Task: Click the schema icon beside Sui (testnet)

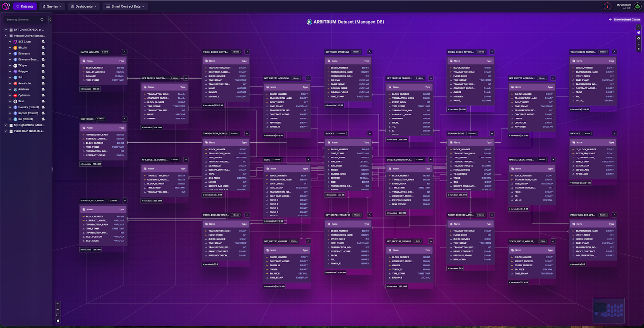Action: (43, 119)
